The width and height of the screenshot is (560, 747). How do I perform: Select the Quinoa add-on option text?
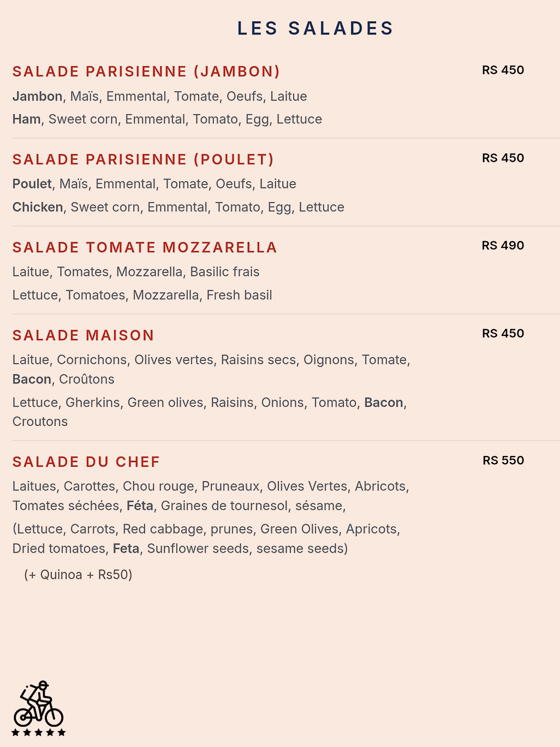tap(78, 574)
